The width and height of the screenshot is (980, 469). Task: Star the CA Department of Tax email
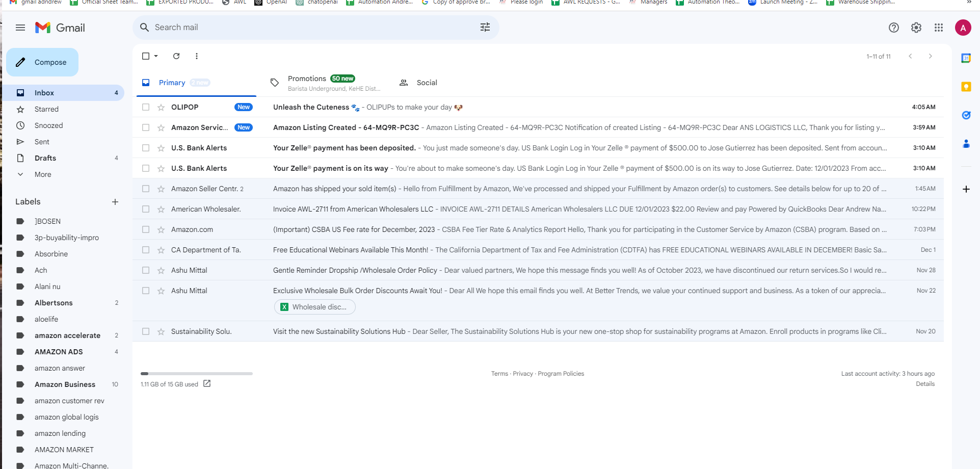tap(161, 250)
